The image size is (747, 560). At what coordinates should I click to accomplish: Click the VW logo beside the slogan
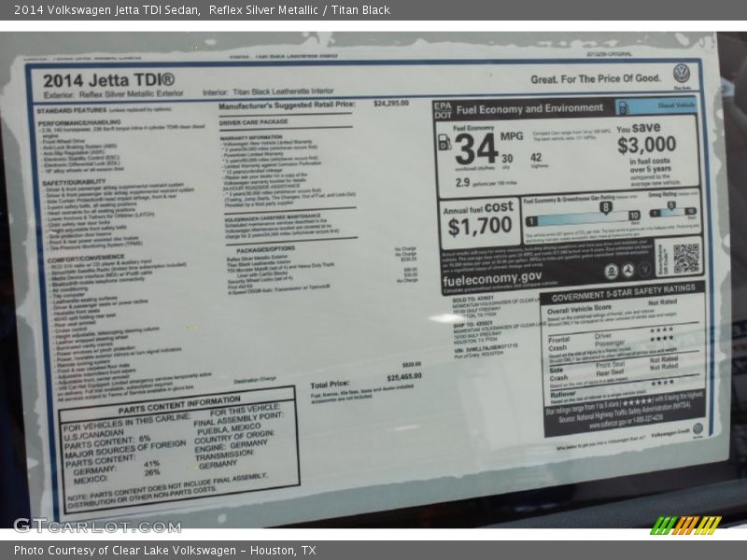tap(682, 74)
